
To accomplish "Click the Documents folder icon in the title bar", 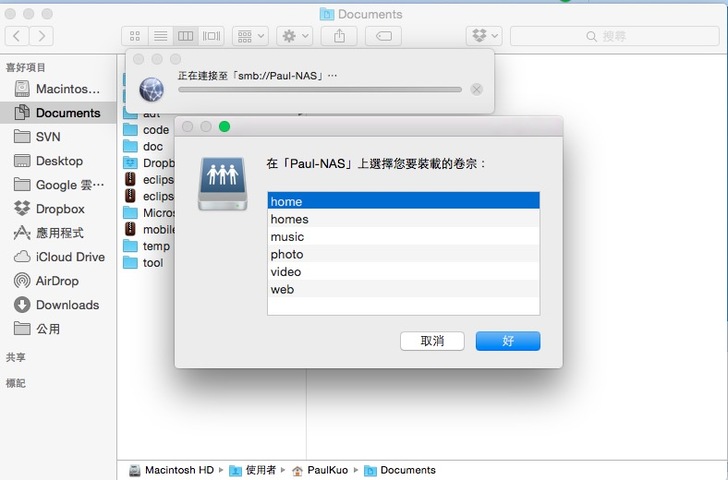I will (327, 14).
